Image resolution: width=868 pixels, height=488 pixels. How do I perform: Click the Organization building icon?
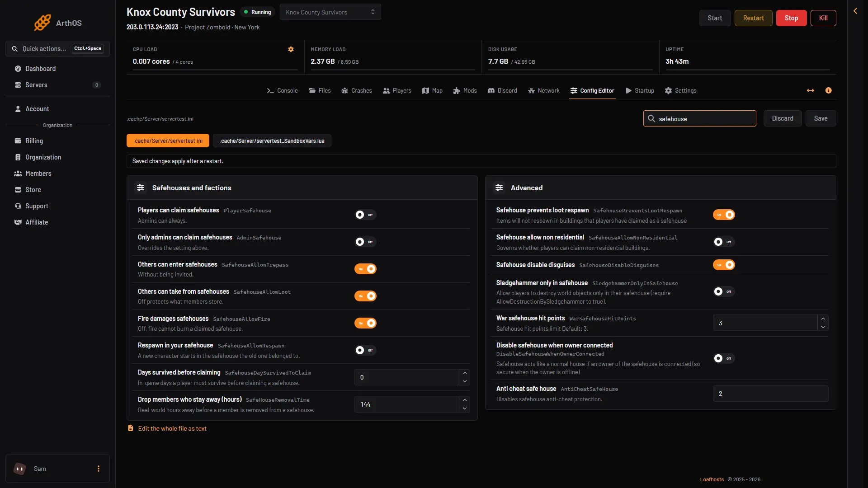pyautogui.click(x=18, y=157)
